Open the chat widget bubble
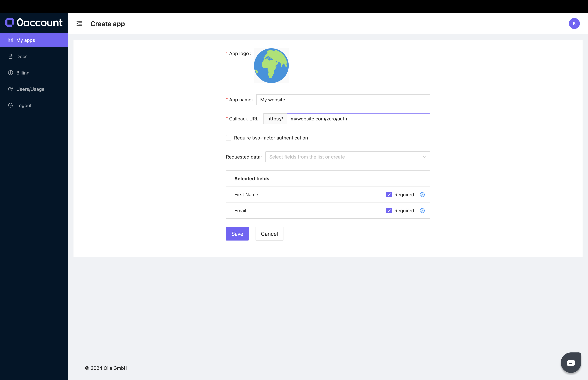Viewport: 588px width, 380px height. click(571, 362)
